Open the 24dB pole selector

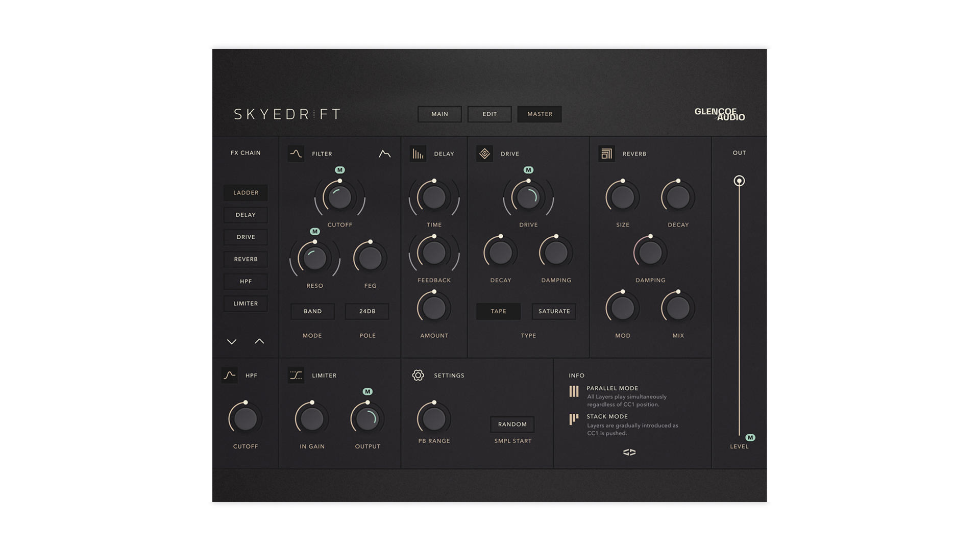pos(367,311)
